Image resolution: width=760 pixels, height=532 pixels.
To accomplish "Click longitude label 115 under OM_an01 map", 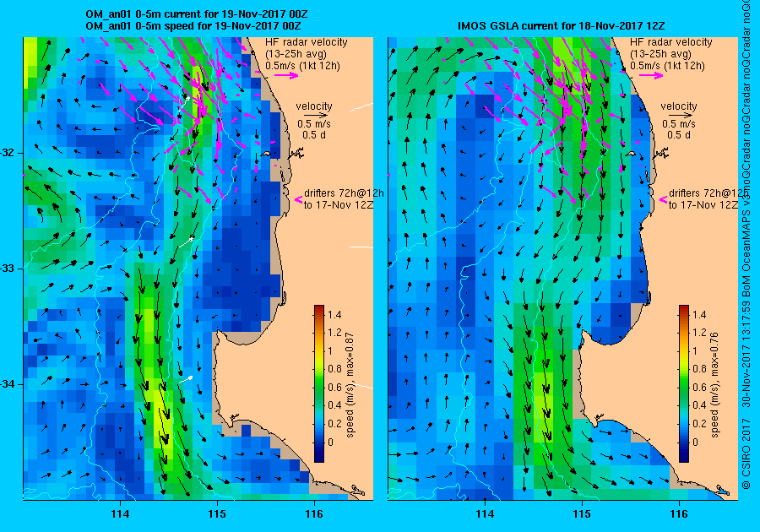I will [217, 514].
